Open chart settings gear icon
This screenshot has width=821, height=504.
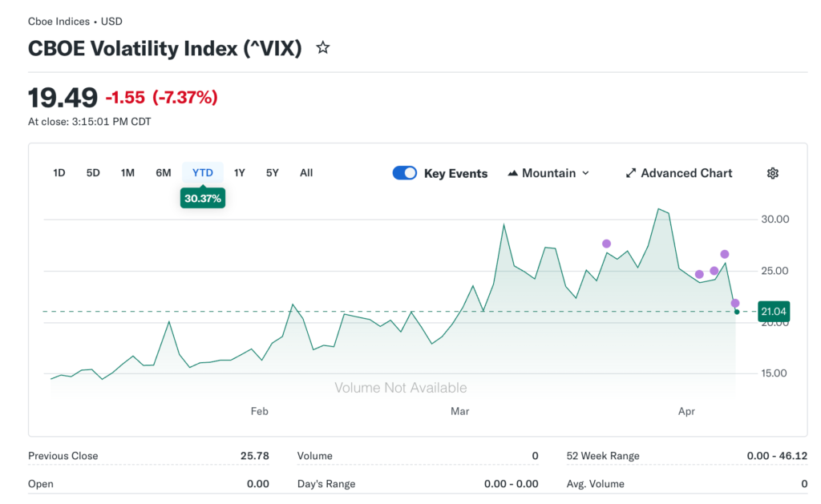[x=773, y=173]
